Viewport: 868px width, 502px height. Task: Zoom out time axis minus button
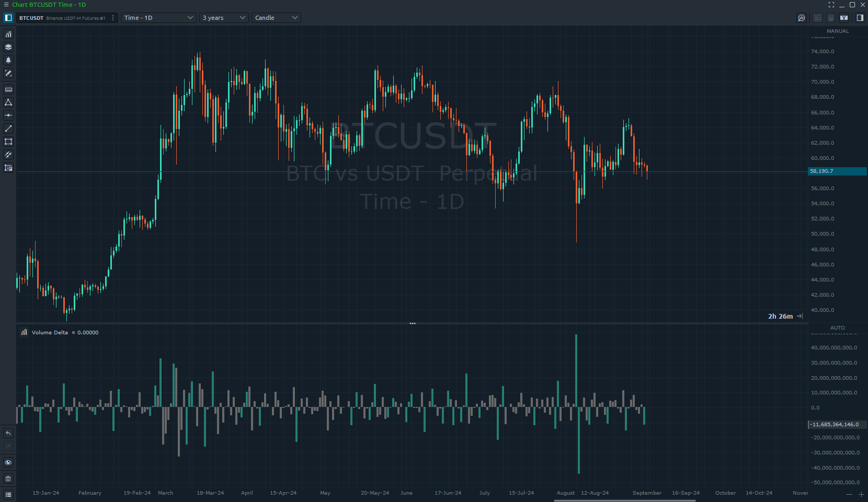[x=849, y=494]
